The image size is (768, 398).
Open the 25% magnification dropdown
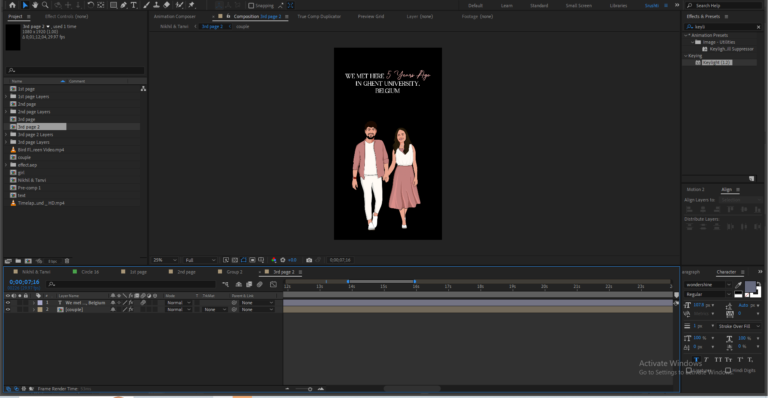tap(165, 260)
